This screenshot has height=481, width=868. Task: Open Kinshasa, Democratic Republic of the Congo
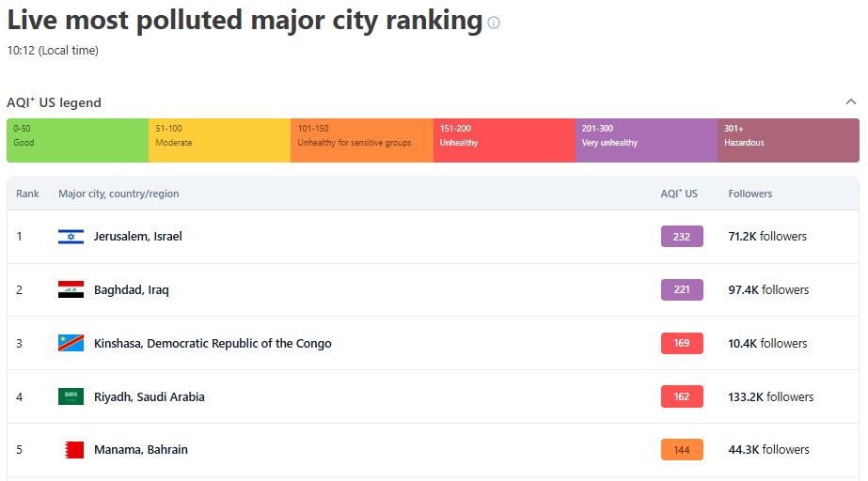(x=213, y=343)
